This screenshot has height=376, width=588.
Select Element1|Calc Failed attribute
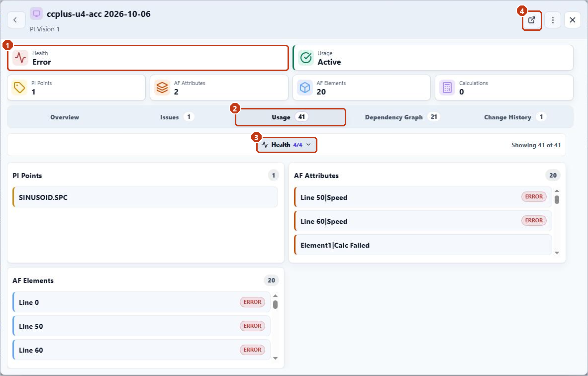point(423,245)
